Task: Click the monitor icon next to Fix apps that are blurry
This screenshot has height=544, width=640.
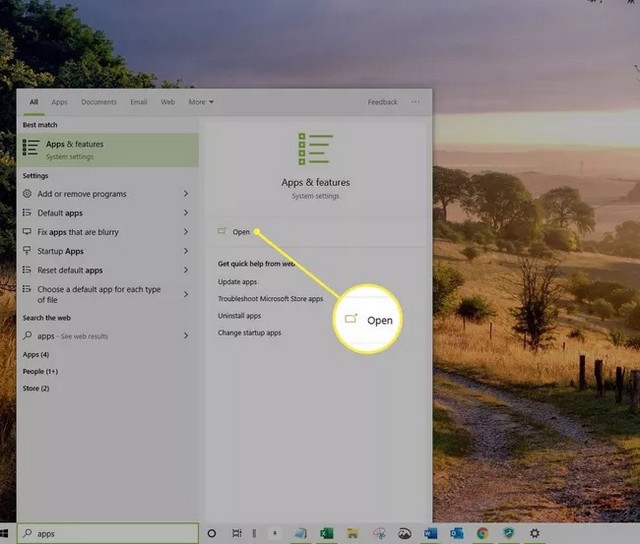Action: 27,232
